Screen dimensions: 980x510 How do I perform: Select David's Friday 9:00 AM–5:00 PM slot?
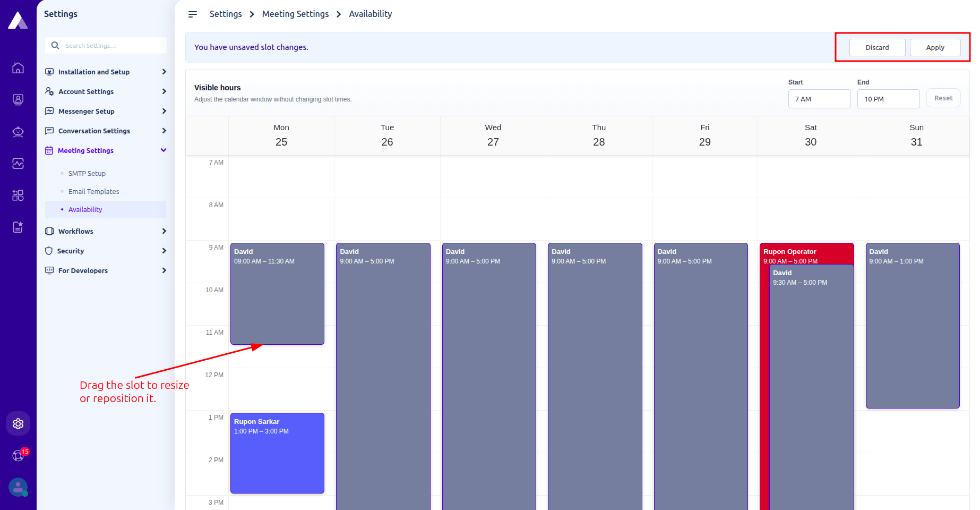click(701, 376)
